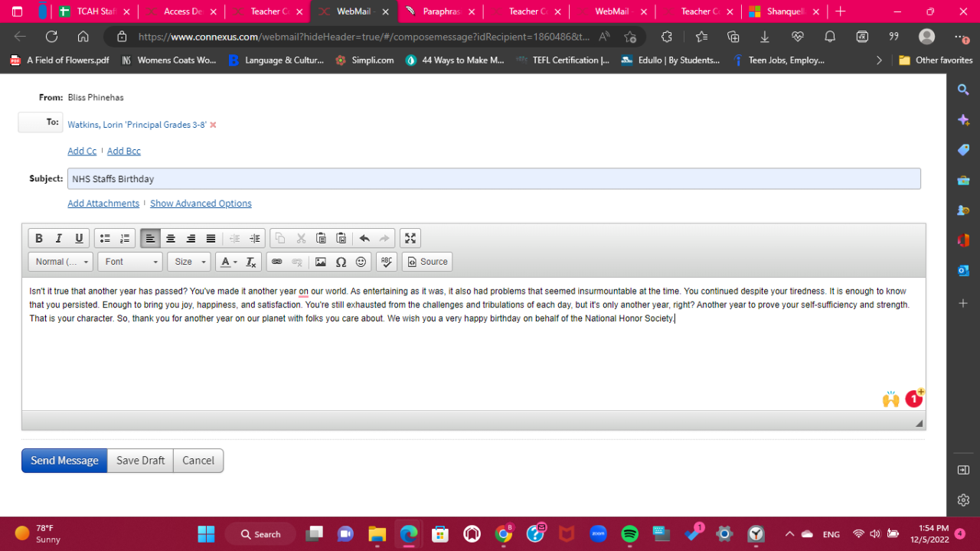
Task: Add this page to favorites
Action: (630, 37)
